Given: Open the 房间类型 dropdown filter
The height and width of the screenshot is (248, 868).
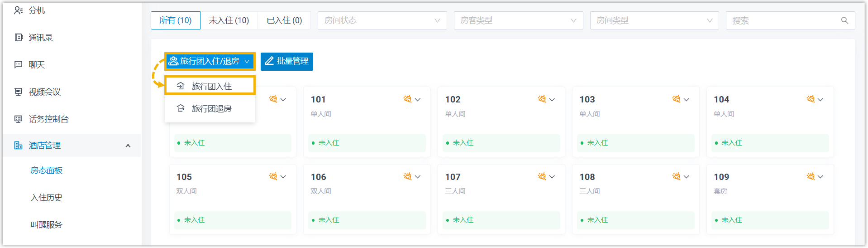Looking at the screenshot, I should [x=654, y=20].
